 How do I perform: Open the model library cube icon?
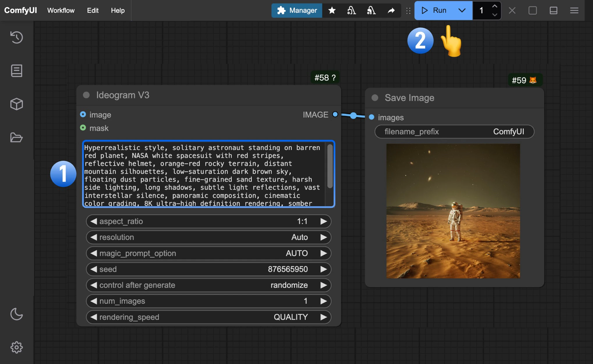[x=16, y=104]
